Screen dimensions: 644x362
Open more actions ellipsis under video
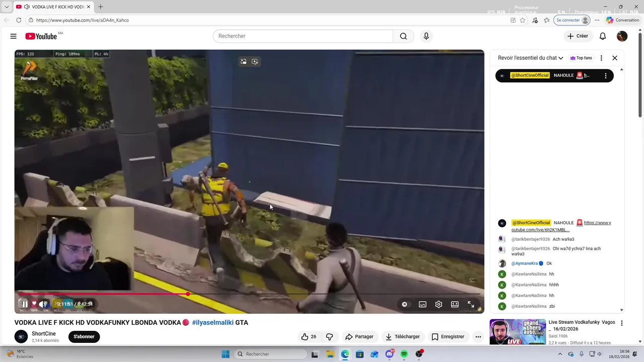478,336
